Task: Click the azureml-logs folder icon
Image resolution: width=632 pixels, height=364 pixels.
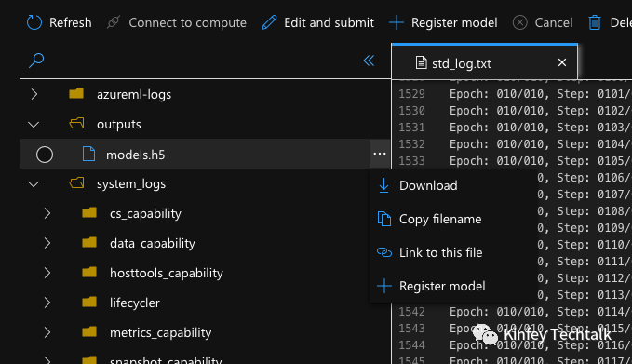Action: point(76,93)
